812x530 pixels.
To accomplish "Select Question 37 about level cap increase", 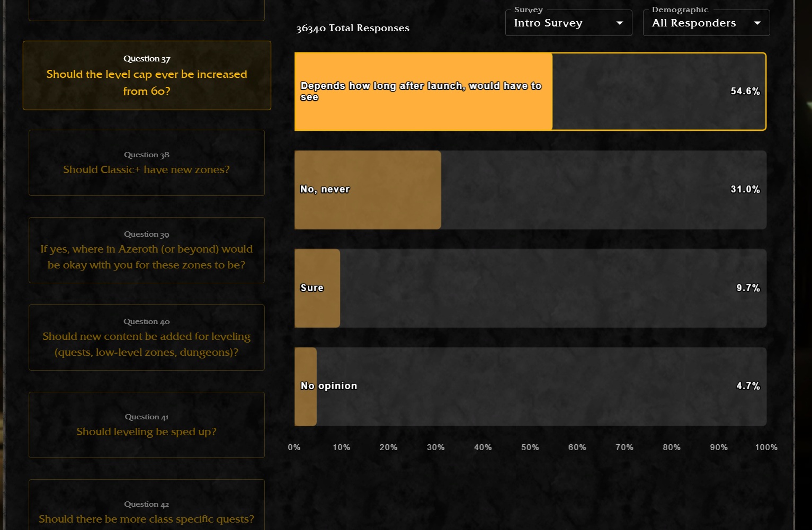I will pyautogui.click(x=147, y=75).
